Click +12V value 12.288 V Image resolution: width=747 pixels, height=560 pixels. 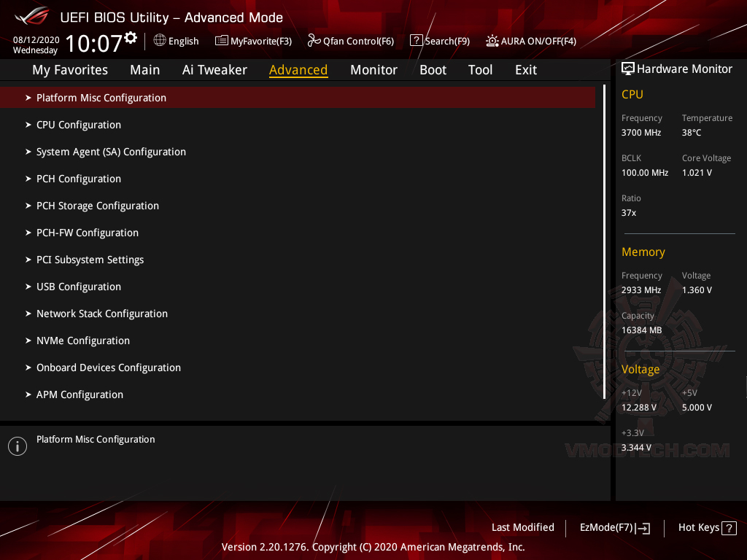click(x=638, y=408)
